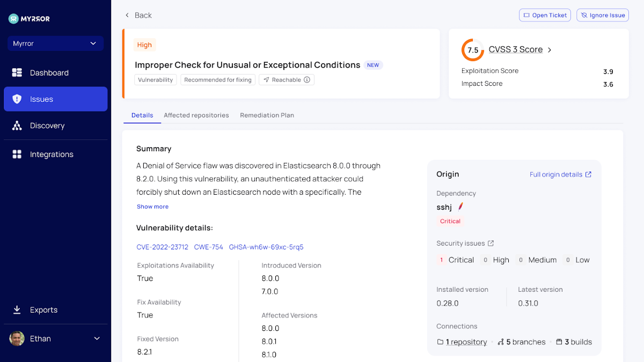Click the Open Ticket button
Viewport: 644px width, 362px height.
pos(544,15)
